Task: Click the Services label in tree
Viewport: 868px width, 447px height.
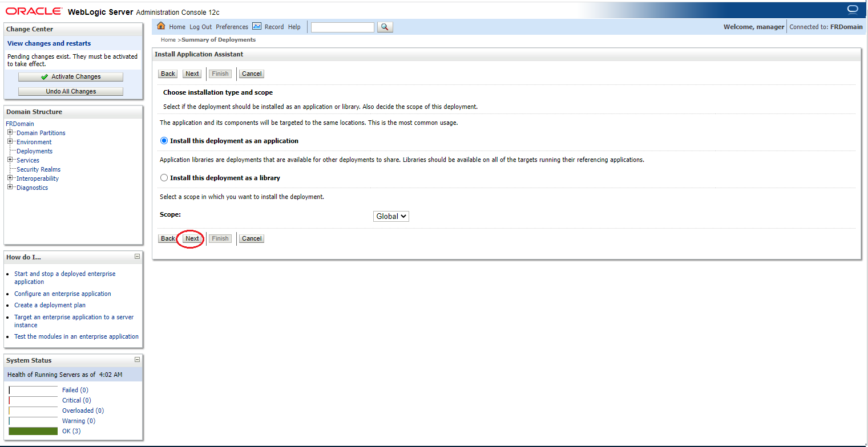Action: [28, 160]
